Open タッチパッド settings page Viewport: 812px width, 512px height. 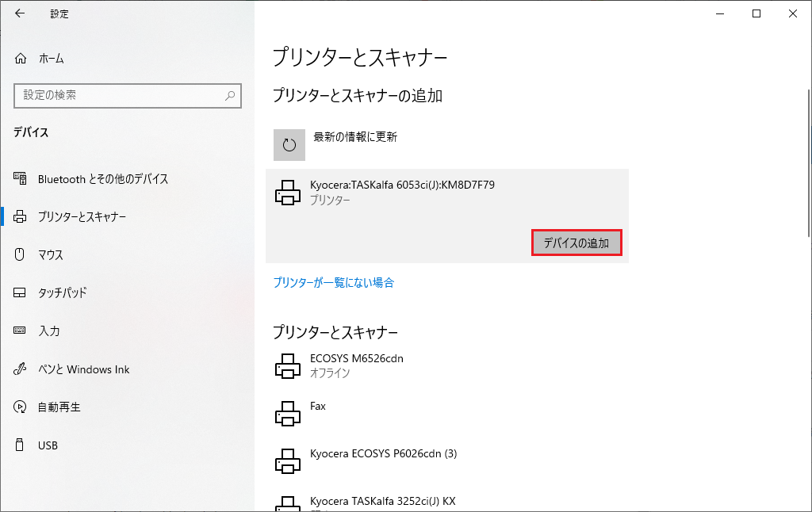coord(62,293)
